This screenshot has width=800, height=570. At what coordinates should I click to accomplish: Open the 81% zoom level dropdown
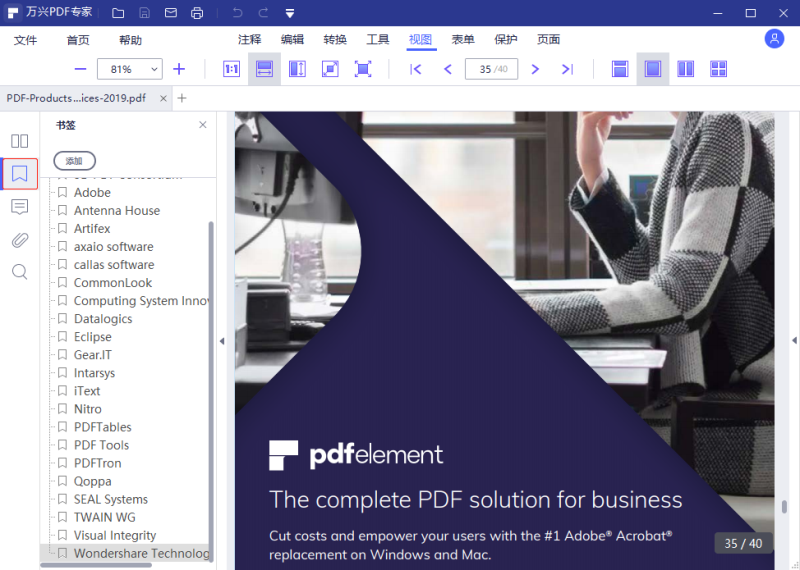coord(130,69)
